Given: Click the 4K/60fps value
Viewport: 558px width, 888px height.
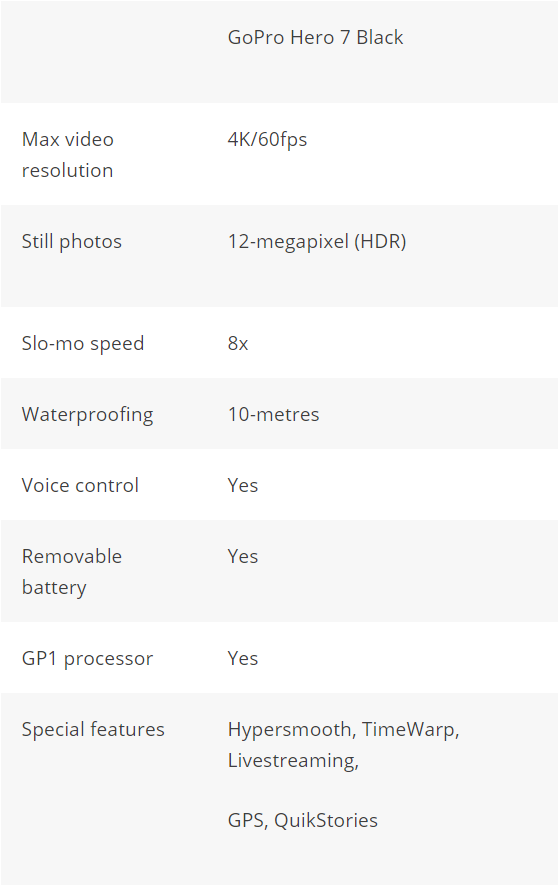Looking at the screenshot, I should [267, 140].
